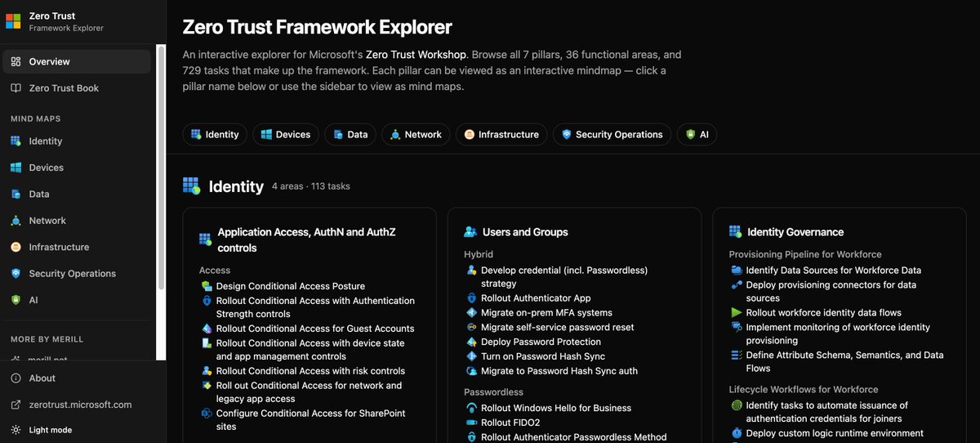Viewport: 980px width, 443px height.
Task: Click the Identity pillar chip
Action: coord(215,134)
